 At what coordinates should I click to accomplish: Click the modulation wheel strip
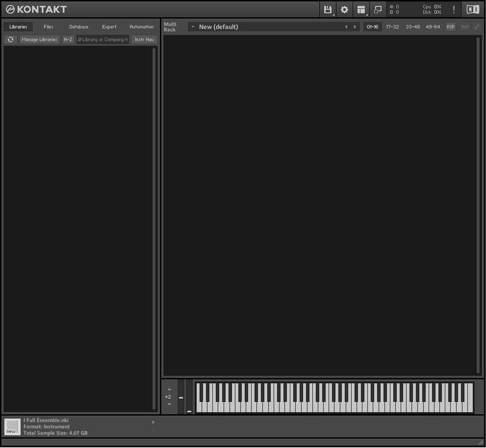pos(189,397)
